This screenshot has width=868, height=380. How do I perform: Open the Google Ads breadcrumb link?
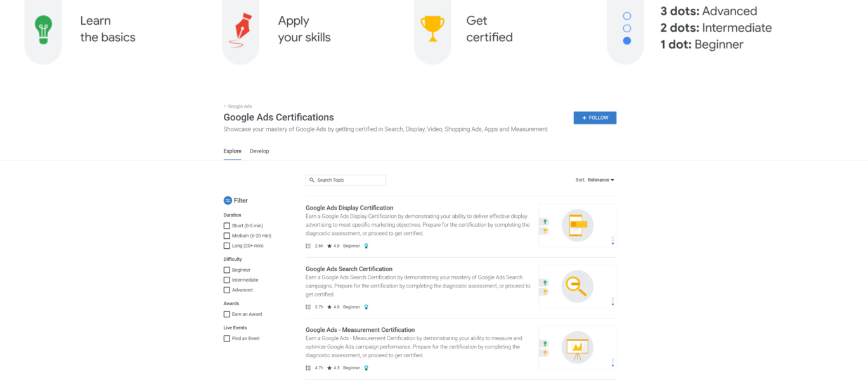tap(240, 106)
